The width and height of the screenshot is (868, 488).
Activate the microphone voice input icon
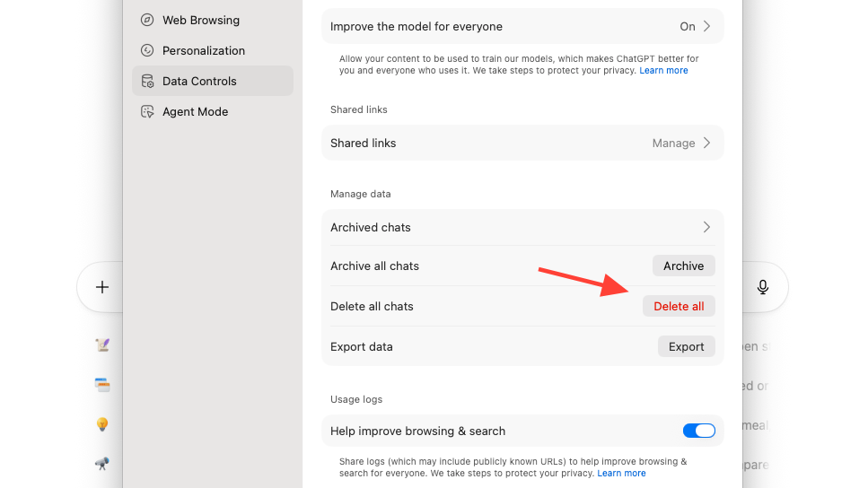[x=763, y=287]
